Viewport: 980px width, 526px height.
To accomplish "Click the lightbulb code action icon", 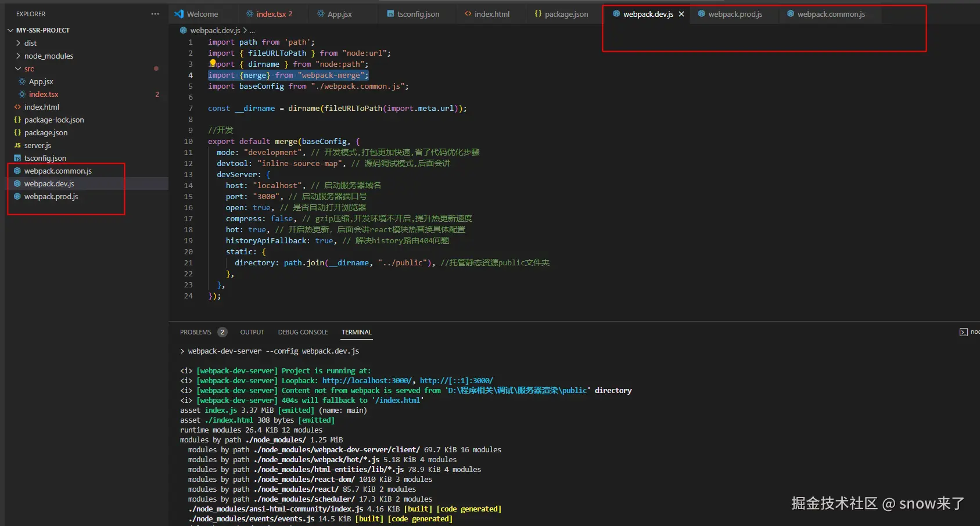I will [213, 63].
